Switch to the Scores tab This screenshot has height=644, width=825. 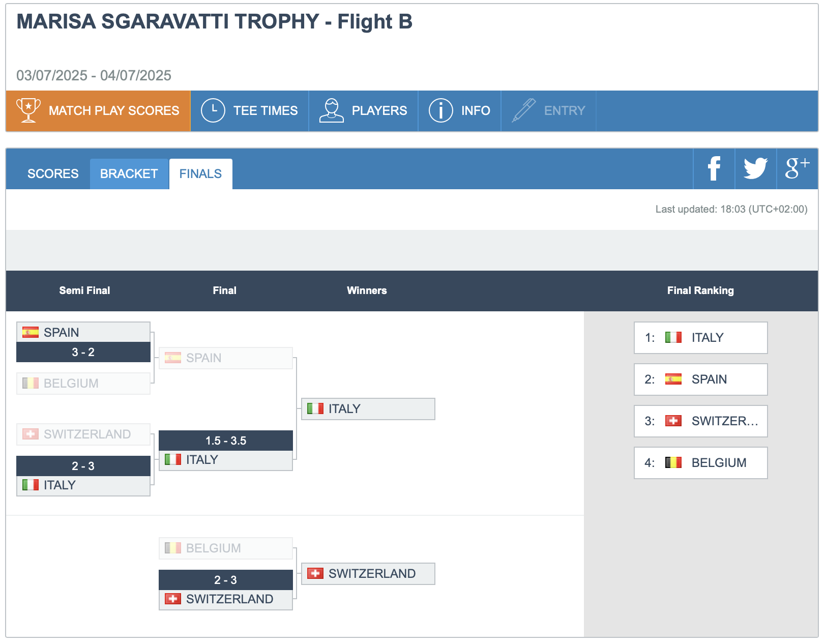click(x=53, y=173)
